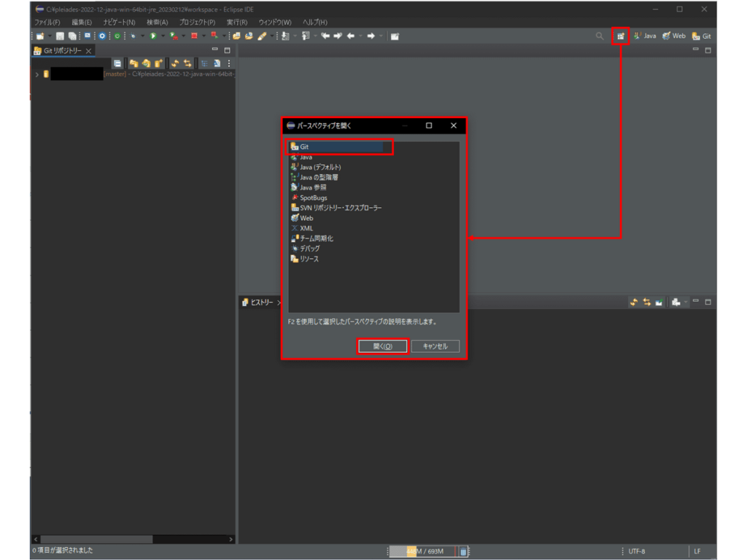Select チーム同期化 perspective

(312, 238)
